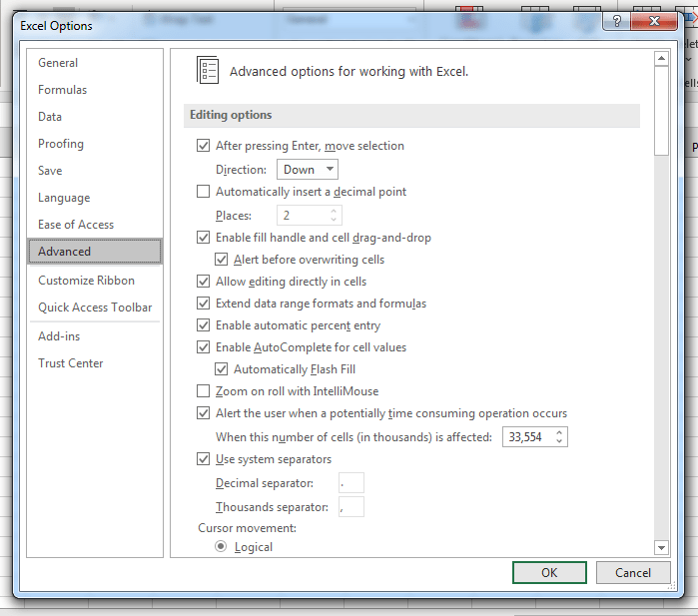Click the scrollbar down arrow
The width and height of the screenshot is (698, 616).
(x=661, y=547)
